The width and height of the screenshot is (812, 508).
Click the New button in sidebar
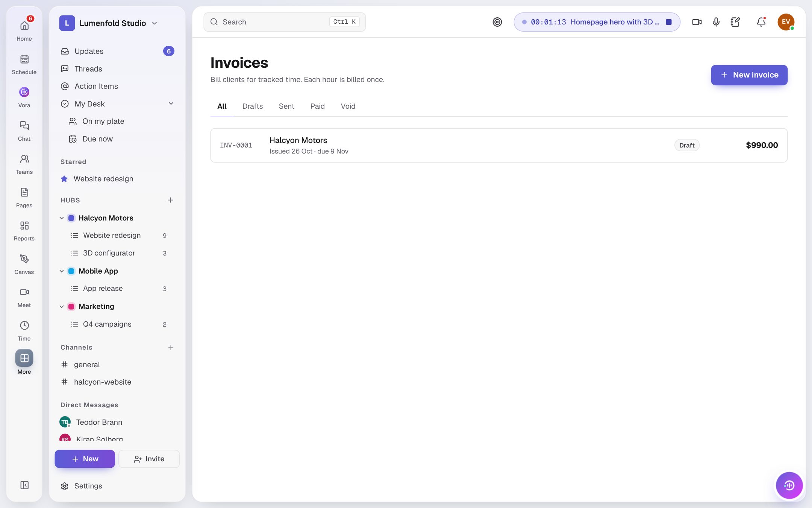point(85,459)
